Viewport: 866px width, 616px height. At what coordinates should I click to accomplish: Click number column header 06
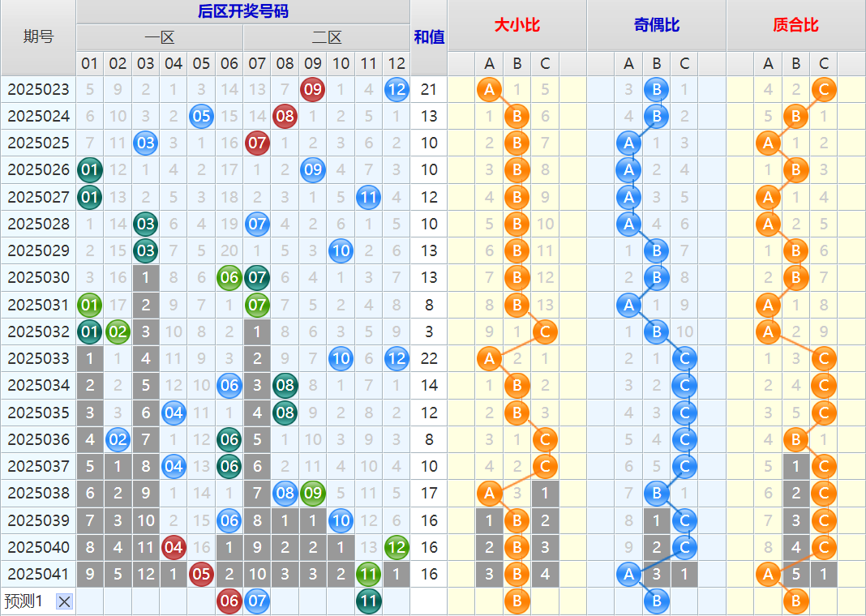tap(229, 64)
